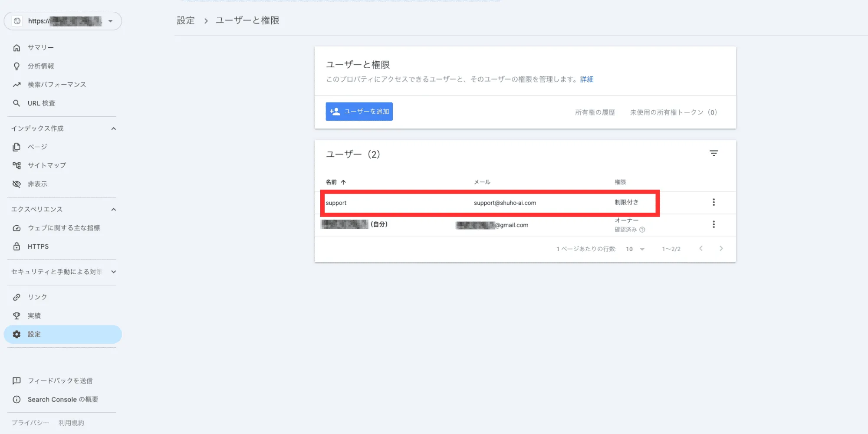
Task: Open the property selector dropdown
Action: pyautogui.click(x=62, y=21)
